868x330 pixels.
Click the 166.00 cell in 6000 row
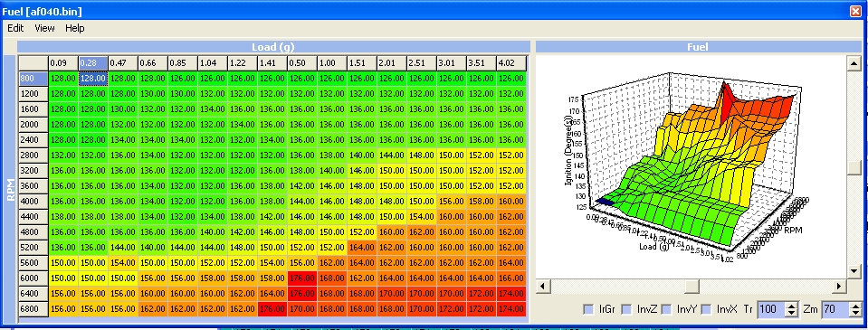pos(511,278)
